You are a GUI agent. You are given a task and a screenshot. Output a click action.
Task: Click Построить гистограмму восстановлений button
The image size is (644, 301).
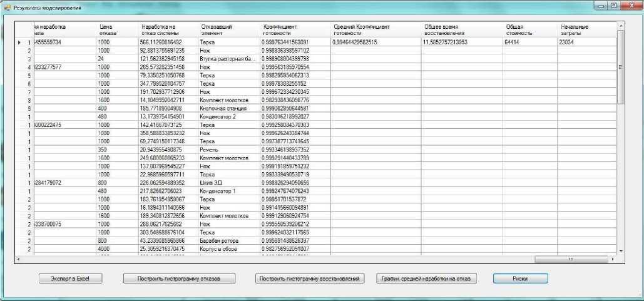coord(309,278)
